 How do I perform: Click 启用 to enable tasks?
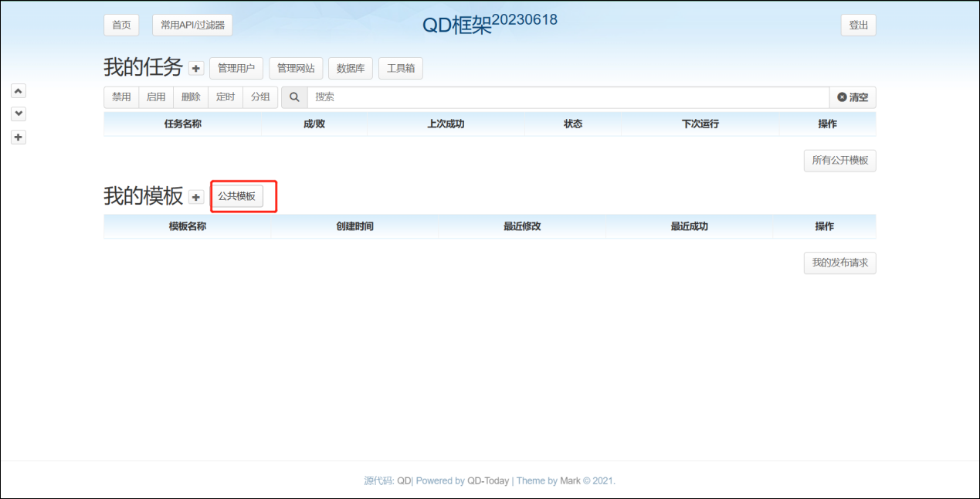156,97
